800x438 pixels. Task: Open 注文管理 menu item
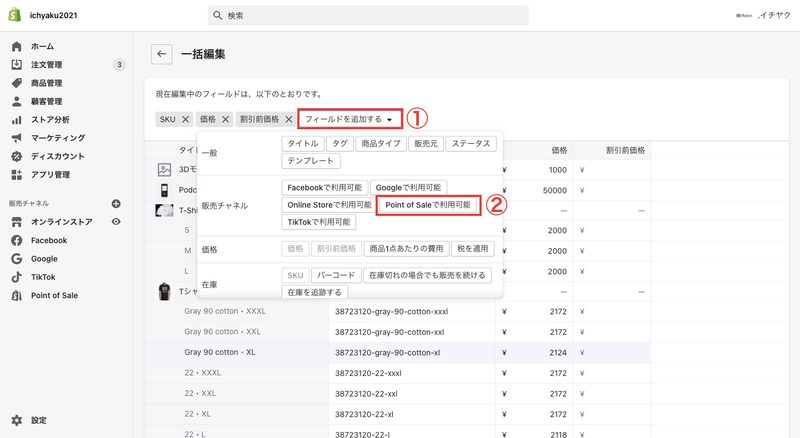pyautogui.click(x=46, y=65)
